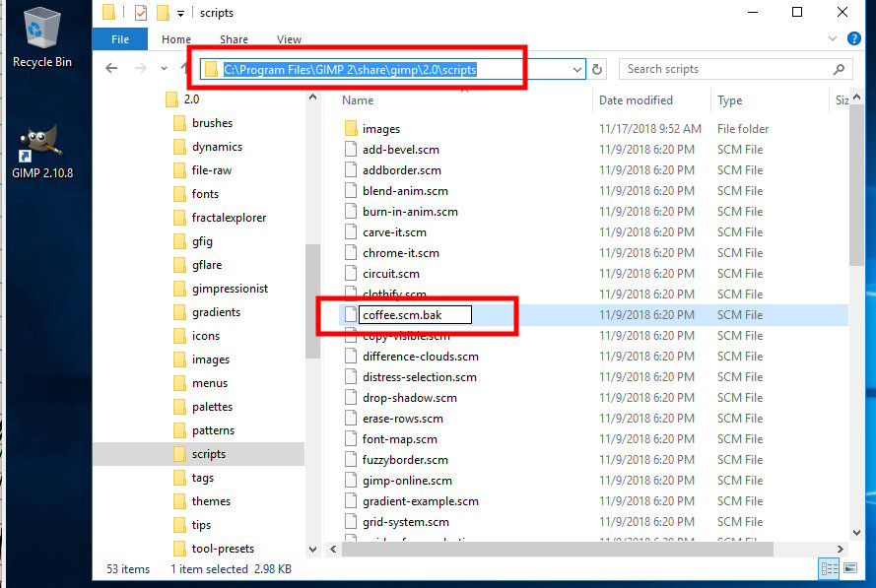This screenshot has height=588, width=876.
Task: Click the folder icon beside gfig
Action: click(x=179, y=241)
